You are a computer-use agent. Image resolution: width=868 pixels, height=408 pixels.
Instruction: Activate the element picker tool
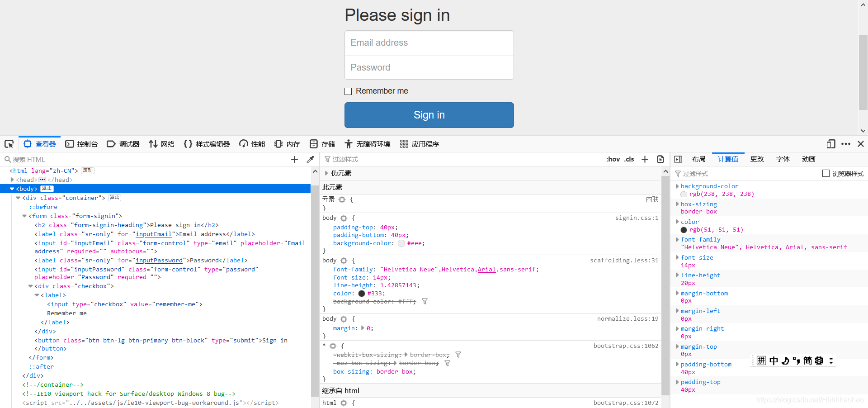coord(9,144)
